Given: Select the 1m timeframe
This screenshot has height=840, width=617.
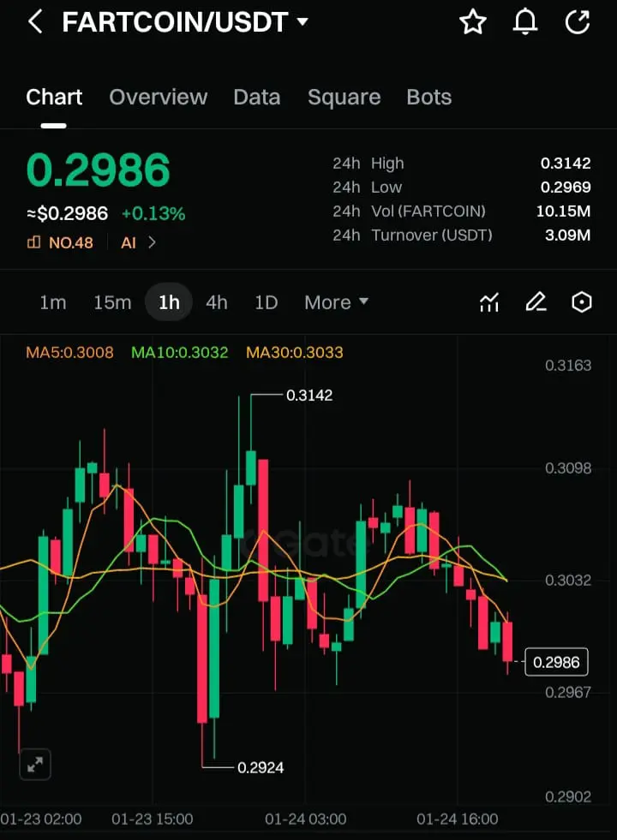Looking at the screenshot, I should tap(53, 302).
